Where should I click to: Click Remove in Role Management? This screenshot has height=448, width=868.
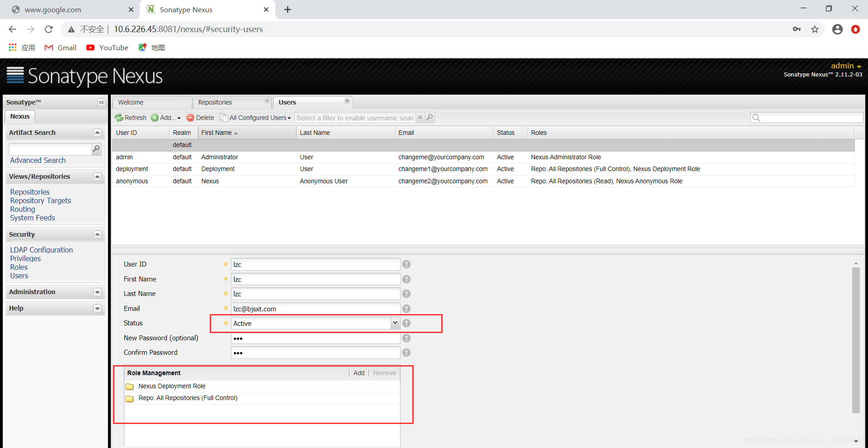384,373
